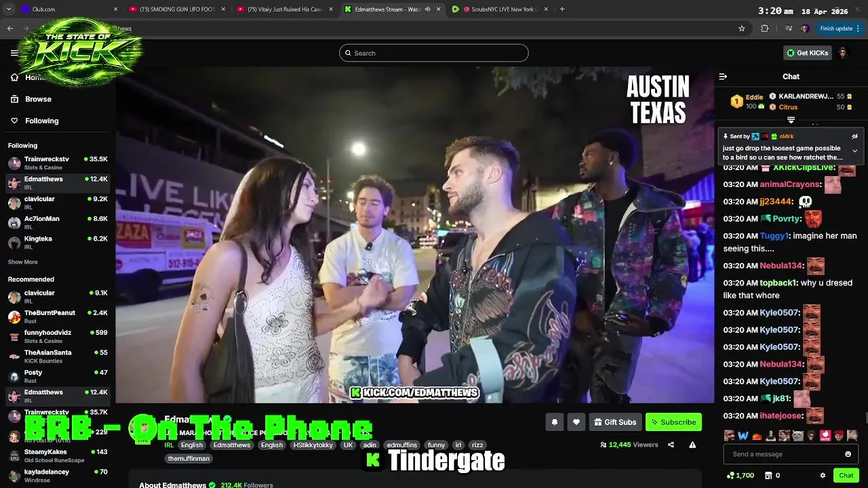Open a new browser tab with the plus button
Viewport: 868px width, 488px height.
coord(562,9)
